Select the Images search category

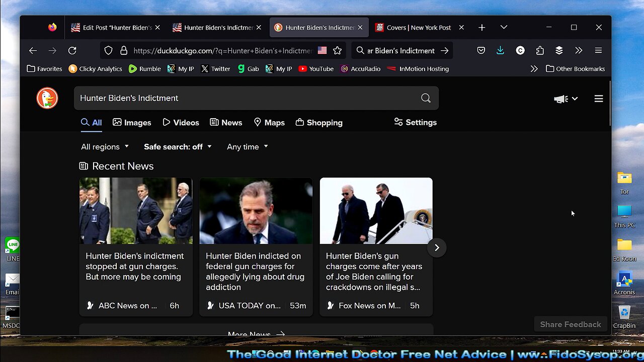132,123
